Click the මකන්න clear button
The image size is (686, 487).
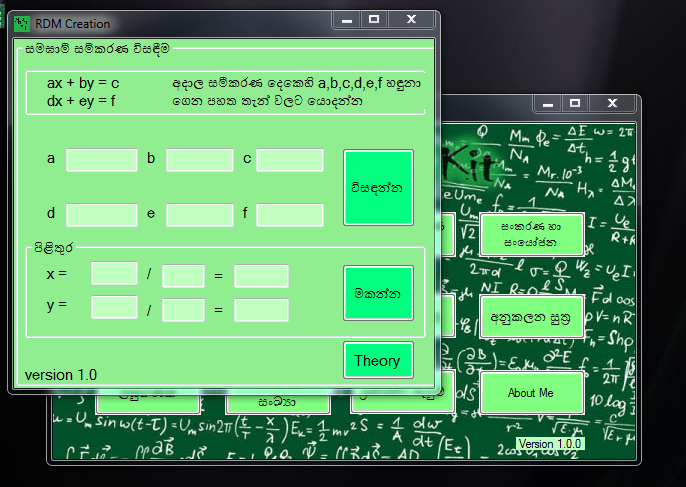click(x=378, y=293)
